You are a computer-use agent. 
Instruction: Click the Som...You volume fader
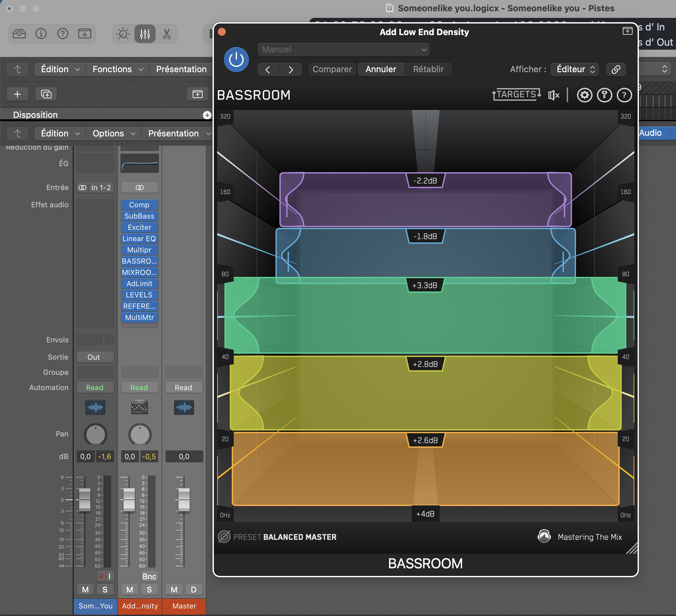point(84,499)
